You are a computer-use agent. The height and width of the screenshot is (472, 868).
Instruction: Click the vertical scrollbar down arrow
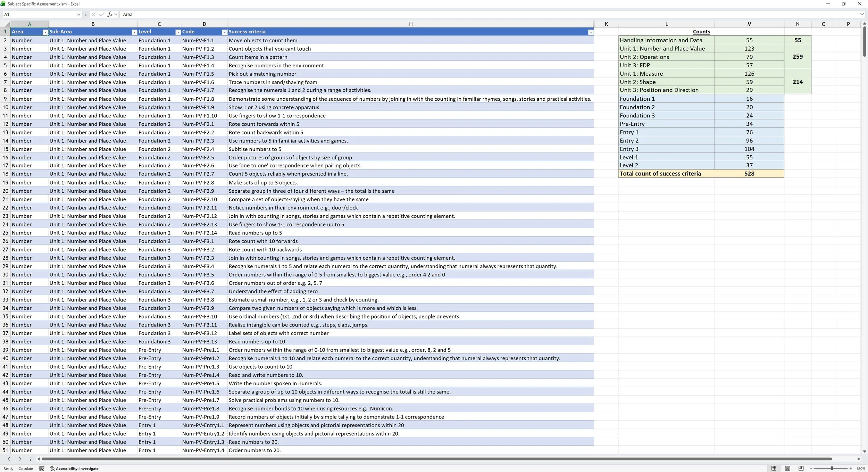pyautogui.click(x=865, y=452)
